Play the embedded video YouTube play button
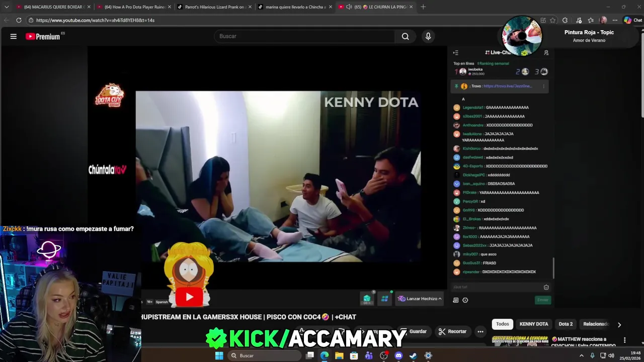The height and width of the screenshot is (362, 644). pyautogui.click(x=189, y=297)
